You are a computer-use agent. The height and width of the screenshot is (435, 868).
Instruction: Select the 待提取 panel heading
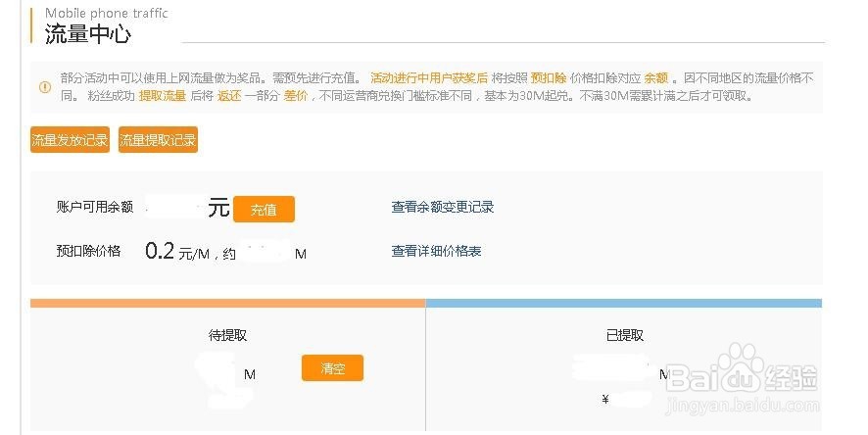(x=227, y=335)
